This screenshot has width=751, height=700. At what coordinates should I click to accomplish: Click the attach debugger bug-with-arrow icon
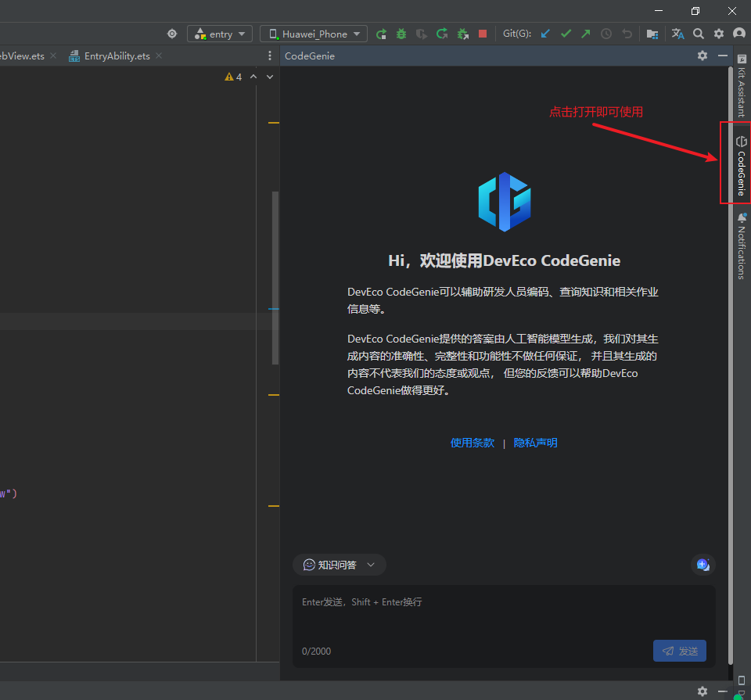(x=462, y=34)
